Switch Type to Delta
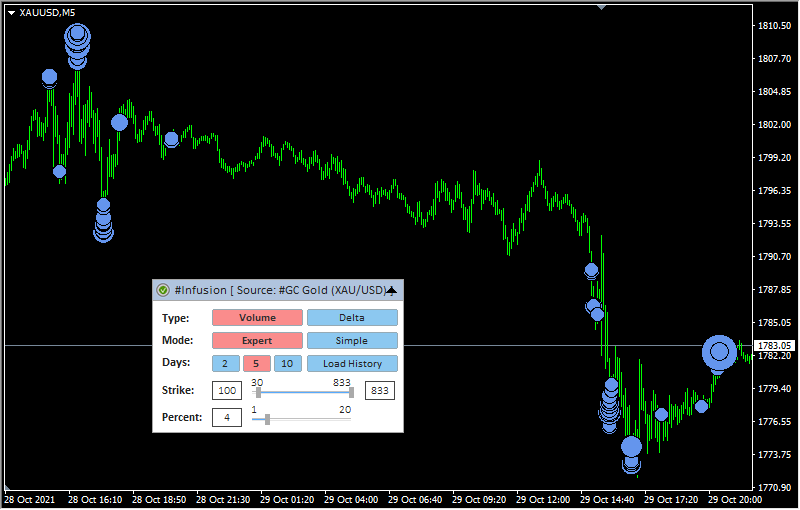 [x=352, y=317]
